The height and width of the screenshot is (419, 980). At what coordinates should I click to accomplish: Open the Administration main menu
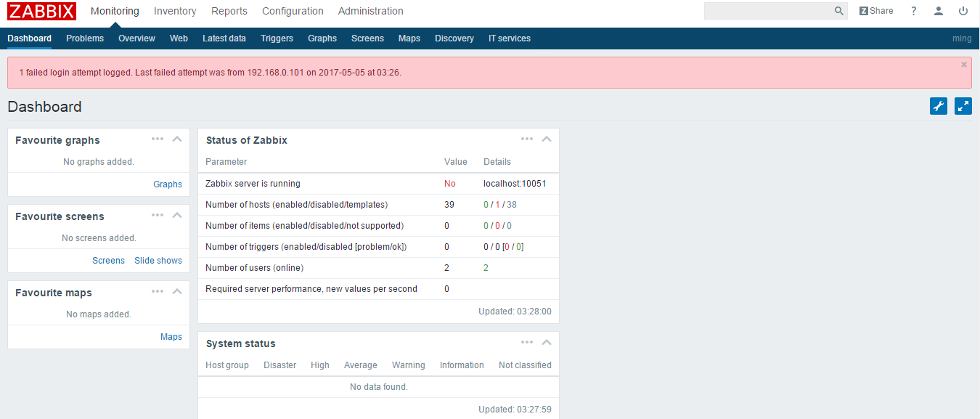coord(371,11)
